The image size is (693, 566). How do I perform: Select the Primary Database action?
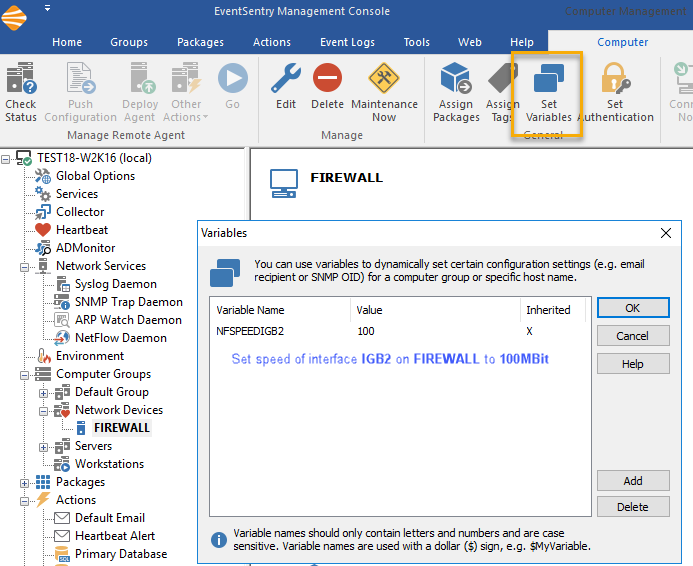(x=121, y=554)
